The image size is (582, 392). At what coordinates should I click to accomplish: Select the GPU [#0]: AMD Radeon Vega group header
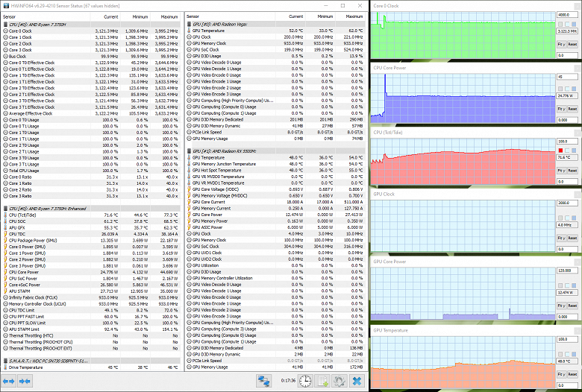(x=275, y=24)
